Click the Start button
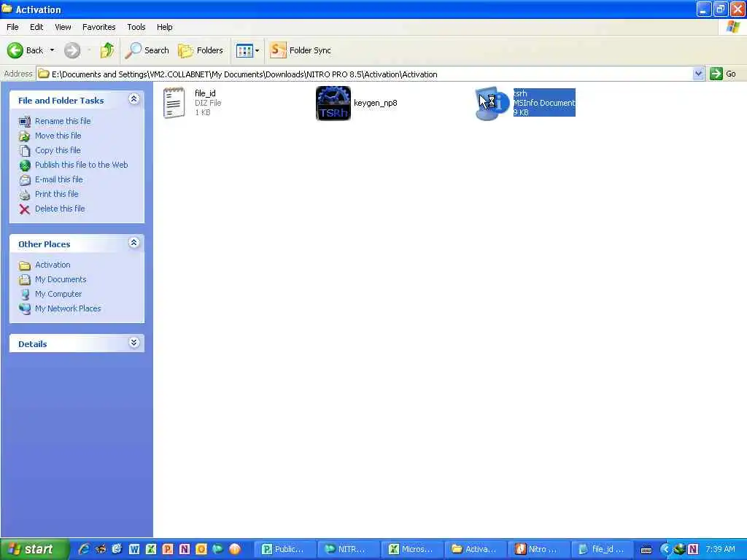Viewport: 747px width, 560px height. click(x=34, y=549)
